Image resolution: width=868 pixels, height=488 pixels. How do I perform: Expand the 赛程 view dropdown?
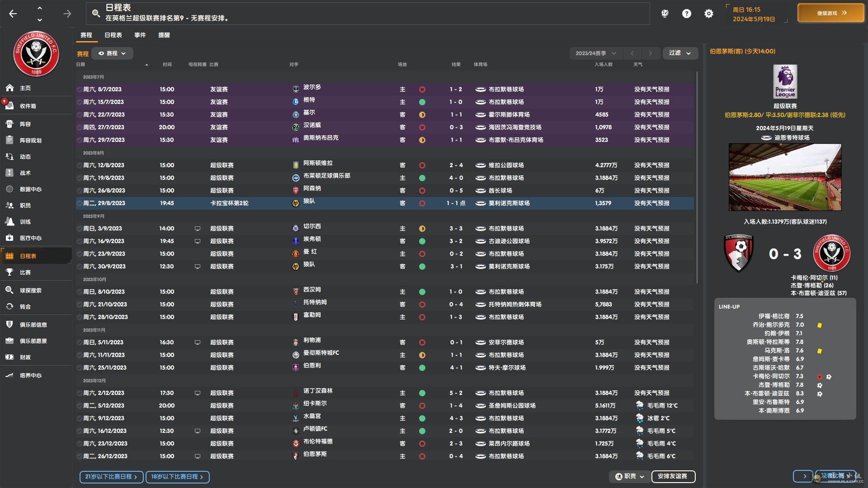112,53
